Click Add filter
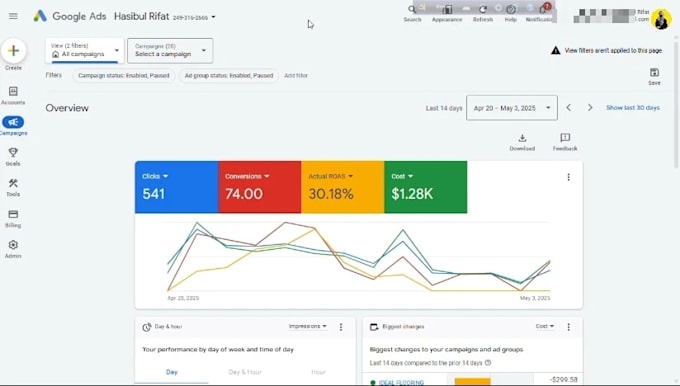680x386 pixels. click(x=296, y=75)
